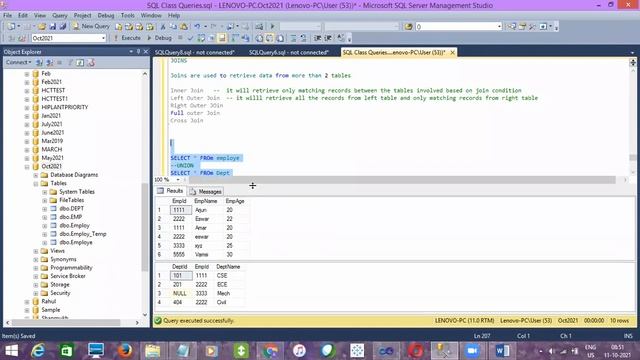Close the Object Explorer panel

pyautogui.click(x=146, y=52)
